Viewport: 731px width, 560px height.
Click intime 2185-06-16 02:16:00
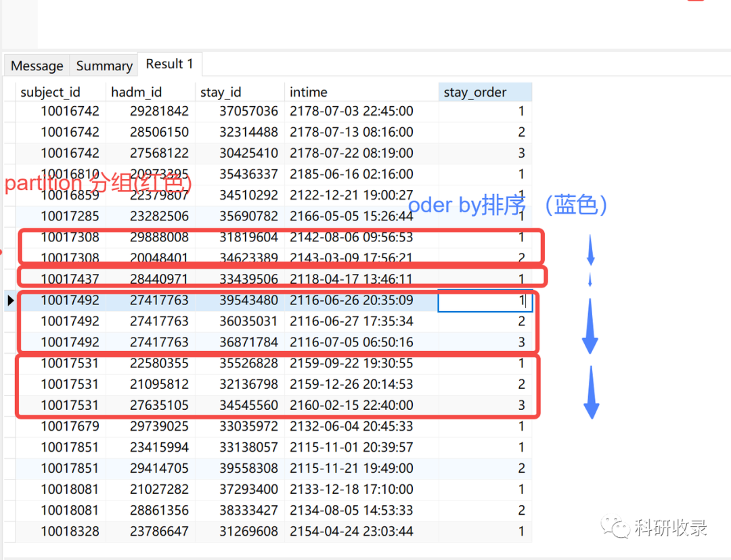pyautogui.click(x=361, y=174)
